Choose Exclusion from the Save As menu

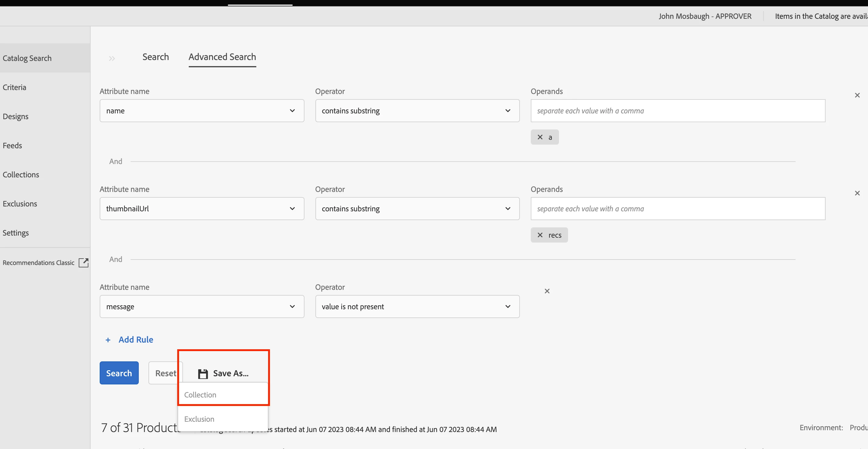point(199,419)
